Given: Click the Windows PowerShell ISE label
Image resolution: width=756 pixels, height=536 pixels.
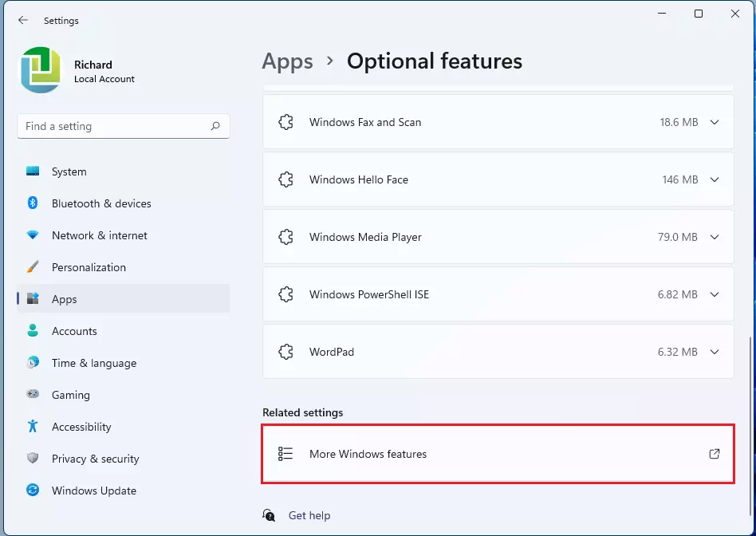Looking at the screenshot, I should 369,294.
